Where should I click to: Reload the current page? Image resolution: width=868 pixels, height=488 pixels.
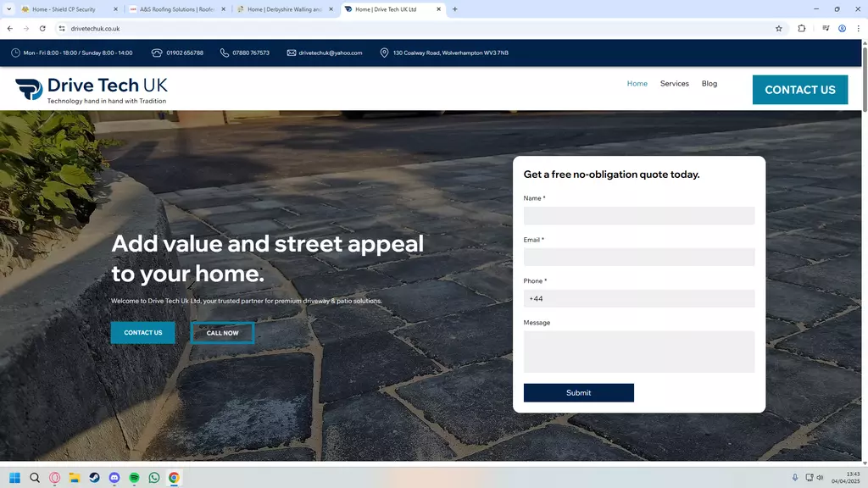(42, 29)
